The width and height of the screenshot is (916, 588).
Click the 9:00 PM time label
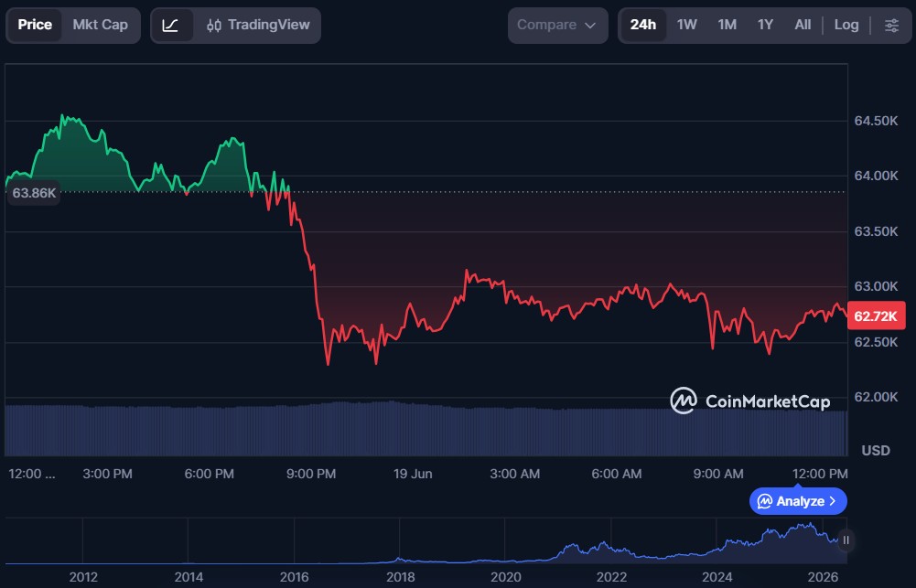(x=311, y=474)
